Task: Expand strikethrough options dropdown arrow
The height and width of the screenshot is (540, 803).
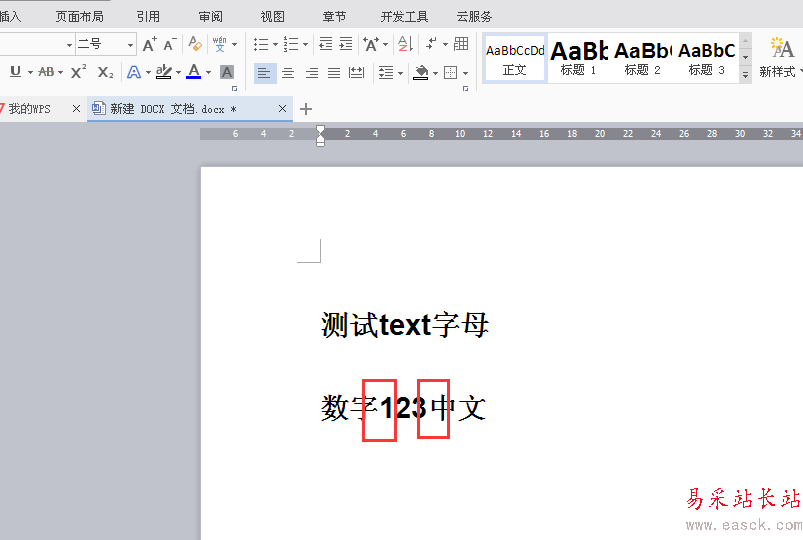Action: [60, 73]
